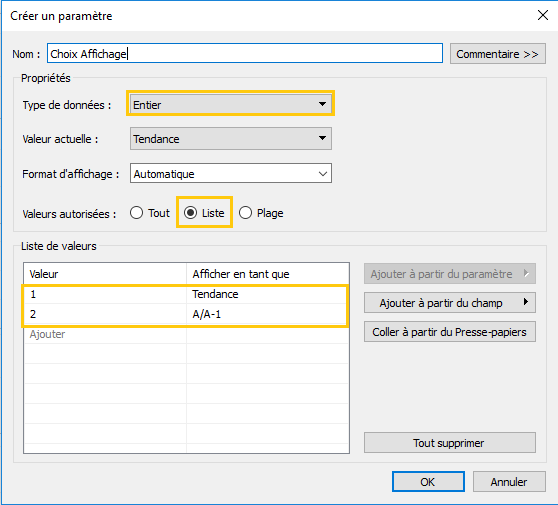Image resolution: width=558 pixels, height=505 pixels.
Task: Select the row displaying A/A-1
Action: (x=185, y=314)
